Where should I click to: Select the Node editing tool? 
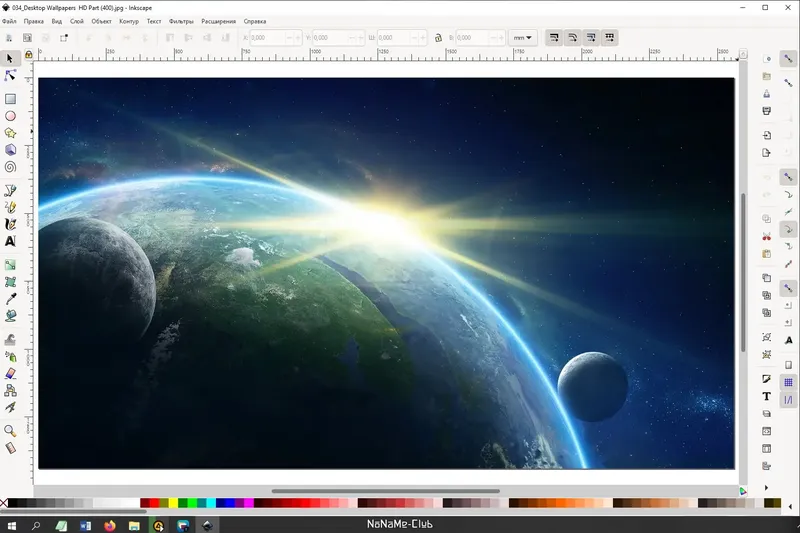(x=10, y=76)
